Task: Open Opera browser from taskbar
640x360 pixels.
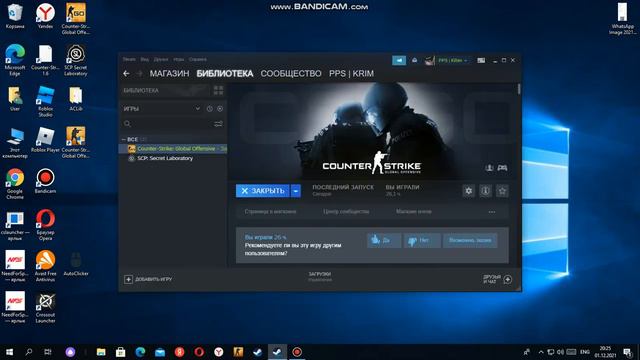Action: [x=199, y=352]
